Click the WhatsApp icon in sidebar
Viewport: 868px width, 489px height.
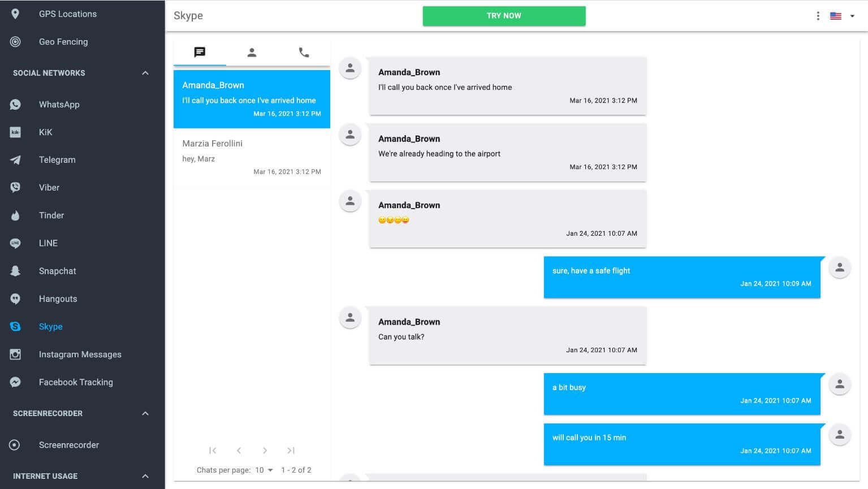pyautogui.click(x=15, y=105)
